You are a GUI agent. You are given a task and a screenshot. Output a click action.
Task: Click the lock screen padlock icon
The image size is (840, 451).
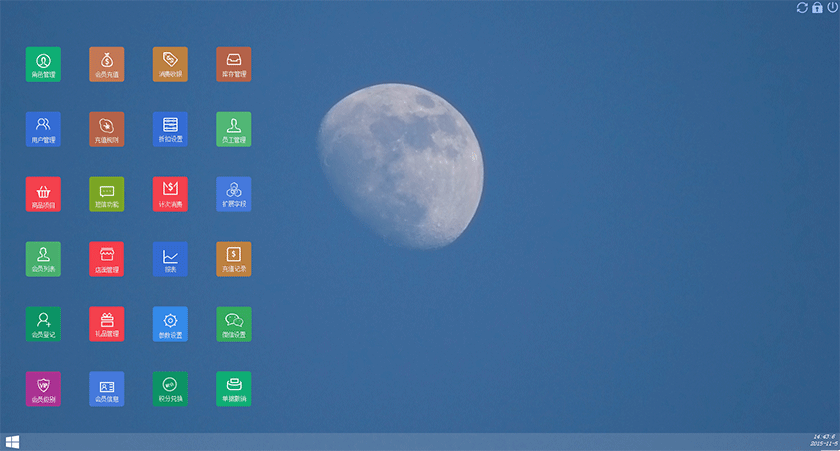817,8
